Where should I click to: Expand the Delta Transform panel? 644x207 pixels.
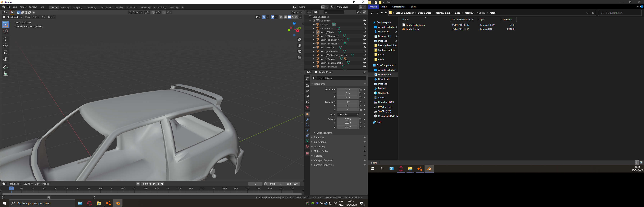(x=324, y=133)
